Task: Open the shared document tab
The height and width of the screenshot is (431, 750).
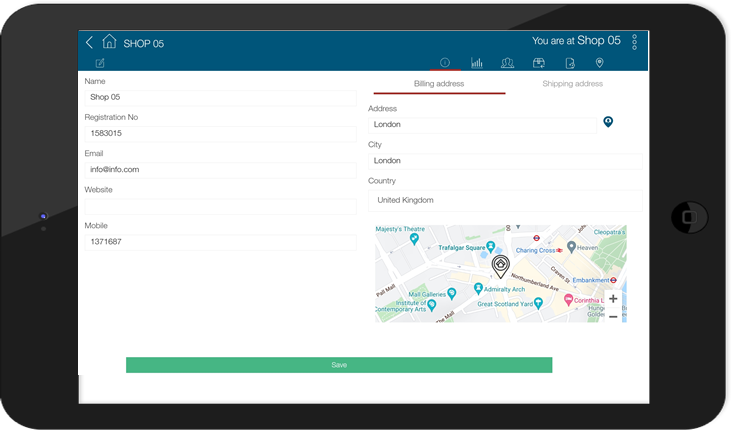Action: pos(570,63)
